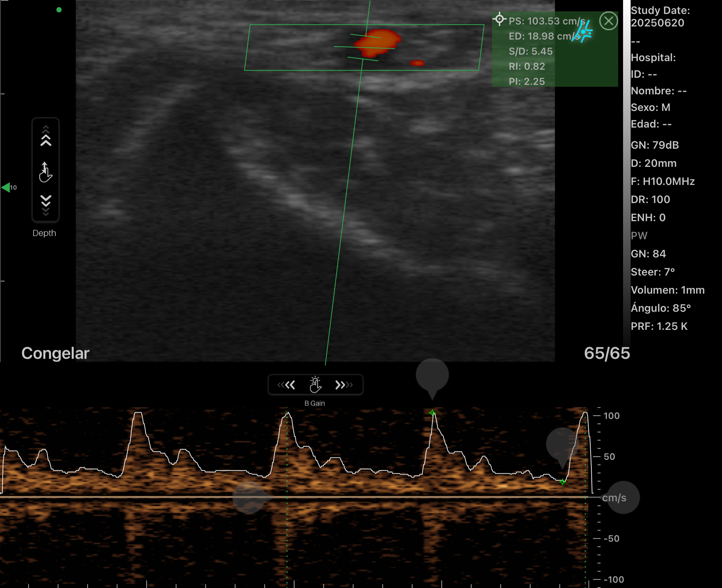Click the -50 velocity scale label
This screenshot has width=722, height=588.
point(611,539)
